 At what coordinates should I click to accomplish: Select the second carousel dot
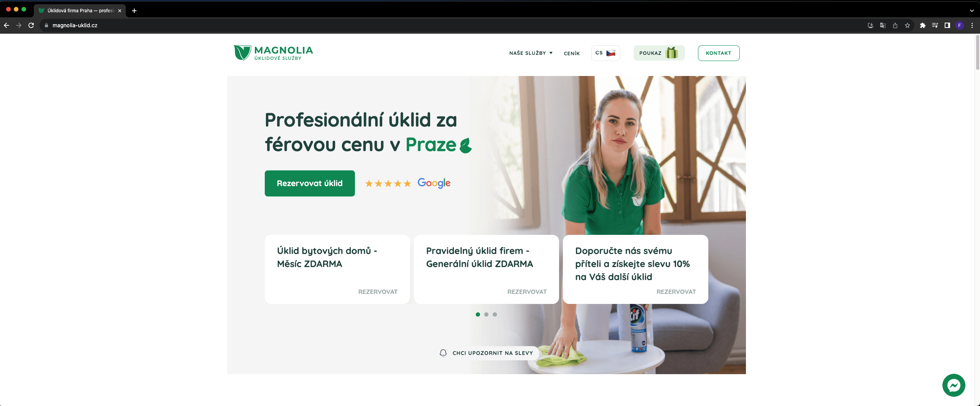click(486, 314)
